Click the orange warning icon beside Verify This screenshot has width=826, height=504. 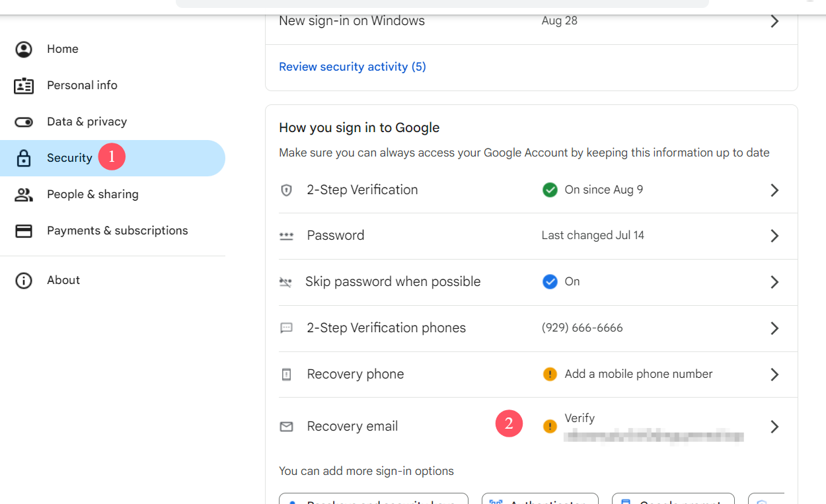[x=550, y=427]
